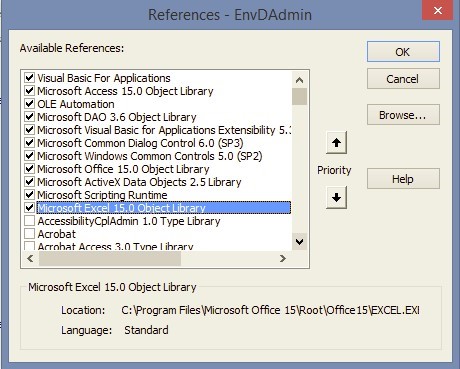Viewport: 460px width, 369px height.
Task: Click OK to confirm references
Action: tap(403, 52)
